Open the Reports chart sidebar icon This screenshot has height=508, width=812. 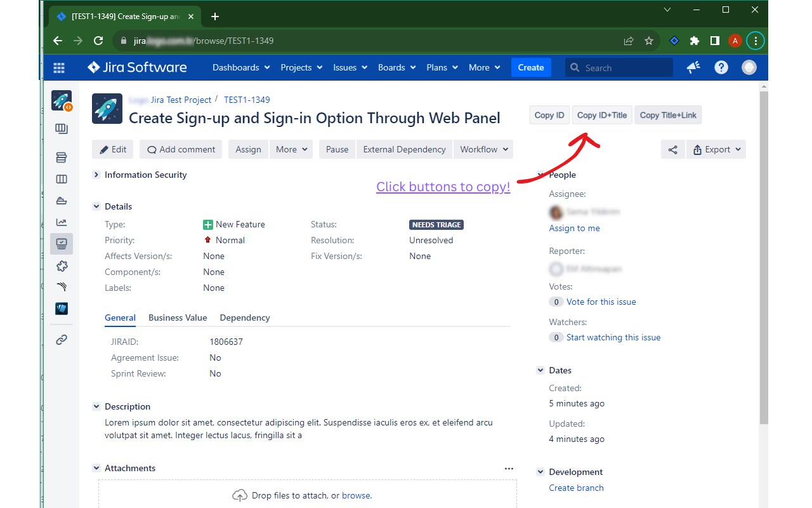point(62,222)
